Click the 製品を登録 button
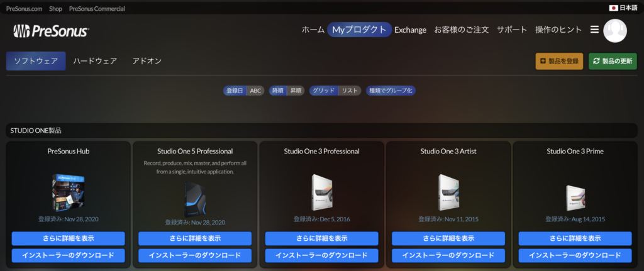This screenshot has height=271, width=644. click(x=559, y=61)
